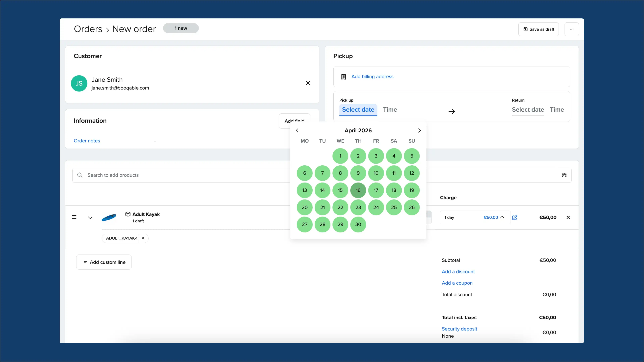Image resolution: width=644 pixels, height=362 pixels.
Task: Expand the Adult Kayak product row
Action: (x=90, y=217)
